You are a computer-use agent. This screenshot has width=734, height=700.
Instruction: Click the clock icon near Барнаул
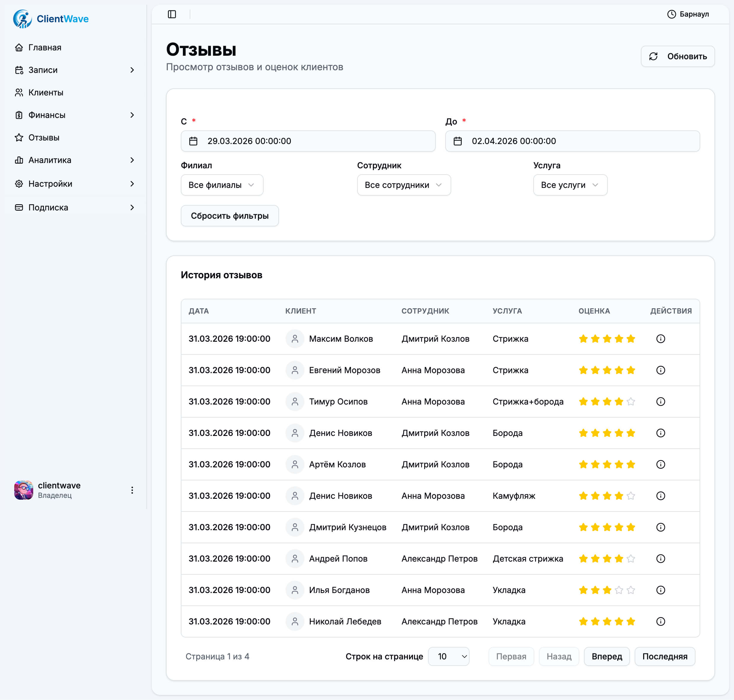(671, 14)
